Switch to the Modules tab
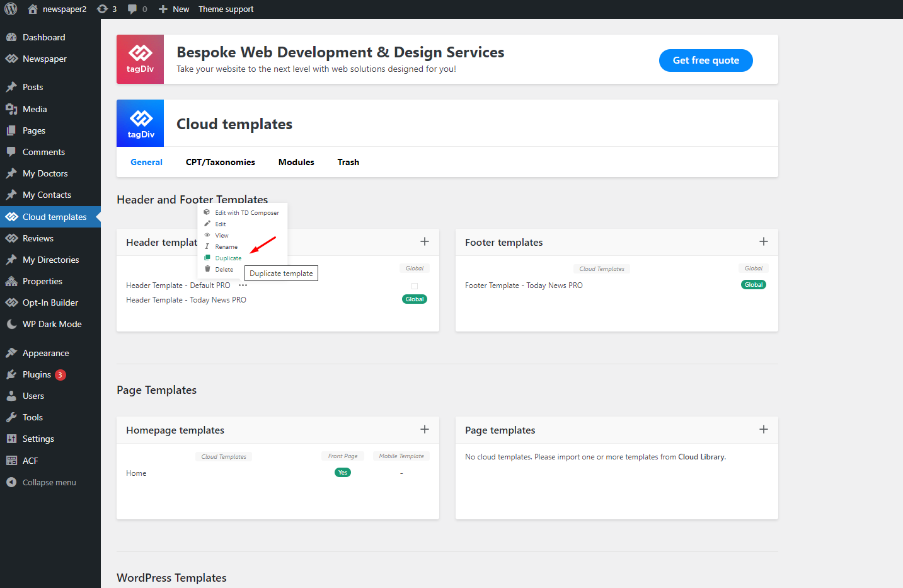The height and width of the screenshot is (588, 903). [x=296, y=162]
